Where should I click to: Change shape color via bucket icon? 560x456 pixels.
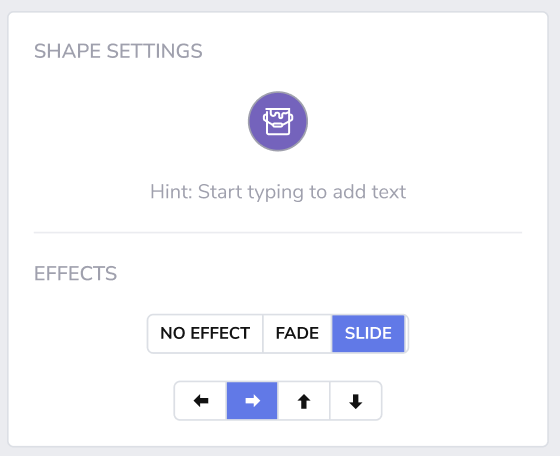click(x=278, y=121)
